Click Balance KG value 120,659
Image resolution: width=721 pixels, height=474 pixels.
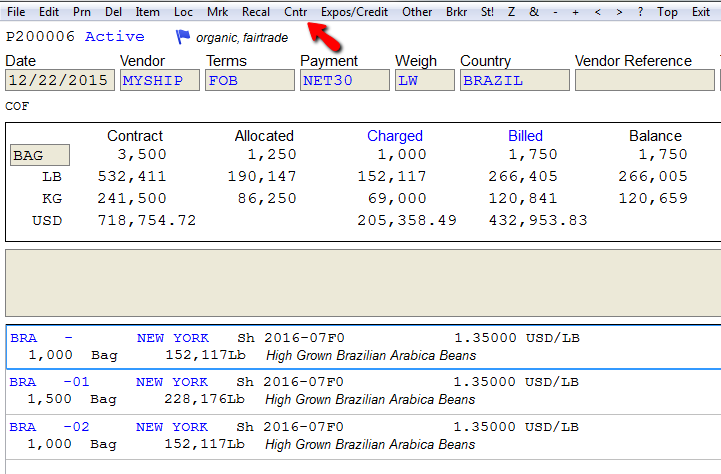pyautogui.click(x=653, y=198)
